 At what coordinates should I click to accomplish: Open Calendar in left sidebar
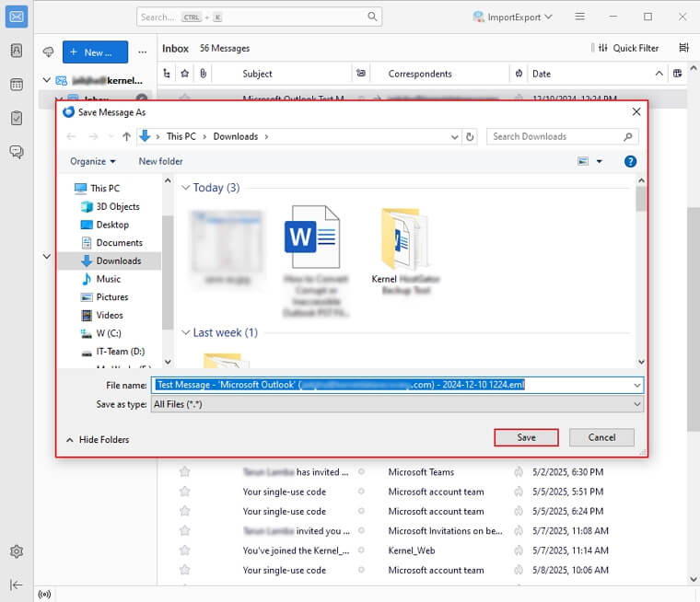click(17, 85)
